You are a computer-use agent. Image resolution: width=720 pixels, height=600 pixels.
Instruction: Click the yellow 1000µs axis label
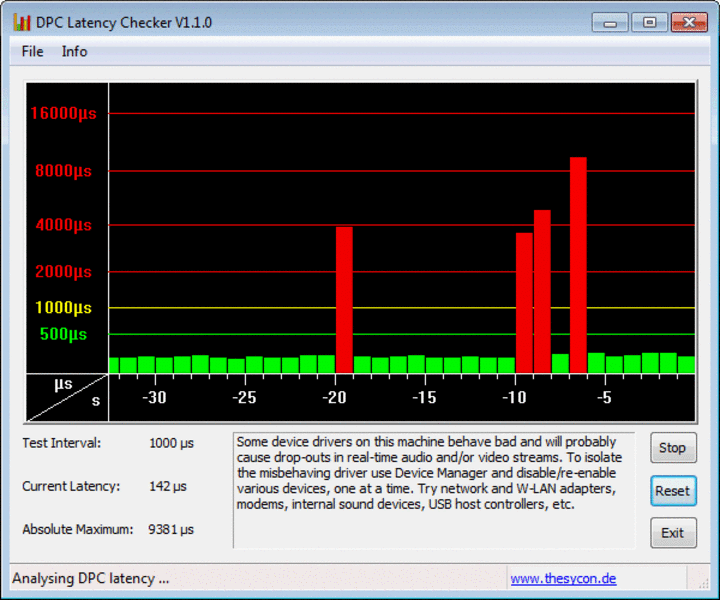[63, 308]
